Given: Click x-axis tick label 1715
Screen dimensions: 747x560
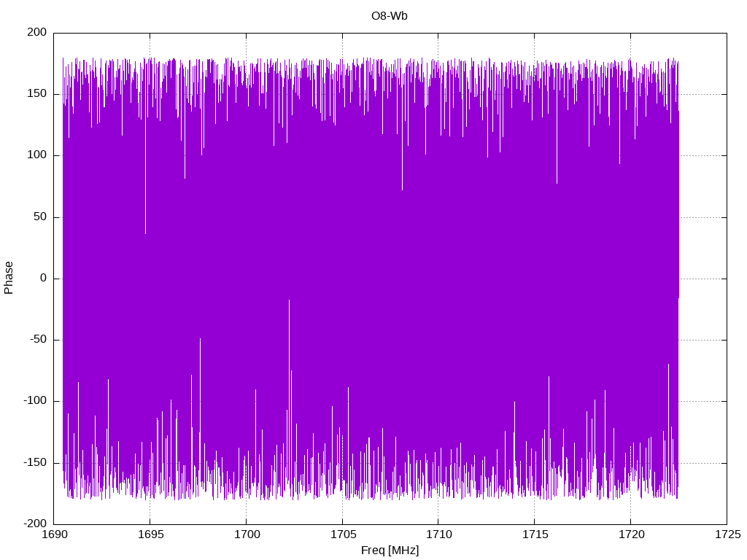Looking at the screenshot, I should [535, 534].
